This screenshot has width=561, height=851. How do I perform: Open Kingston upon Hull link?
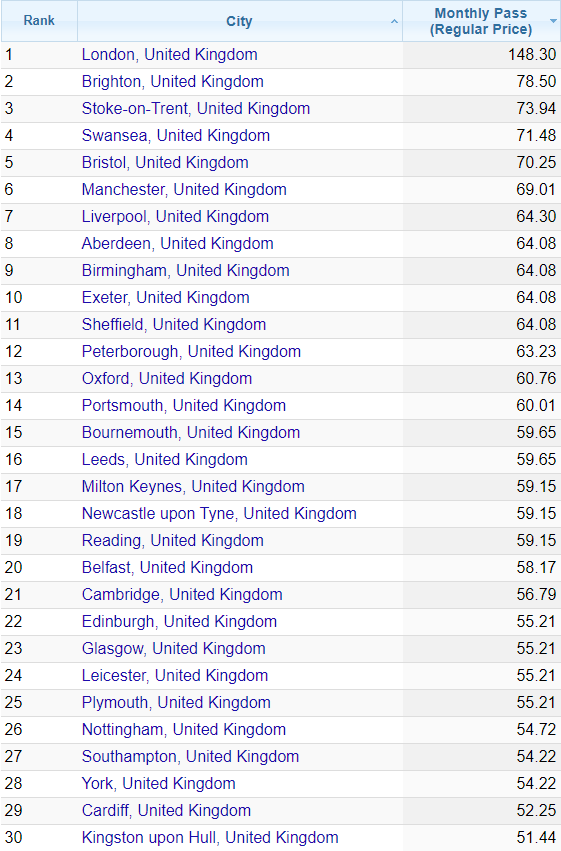(210, 838)
